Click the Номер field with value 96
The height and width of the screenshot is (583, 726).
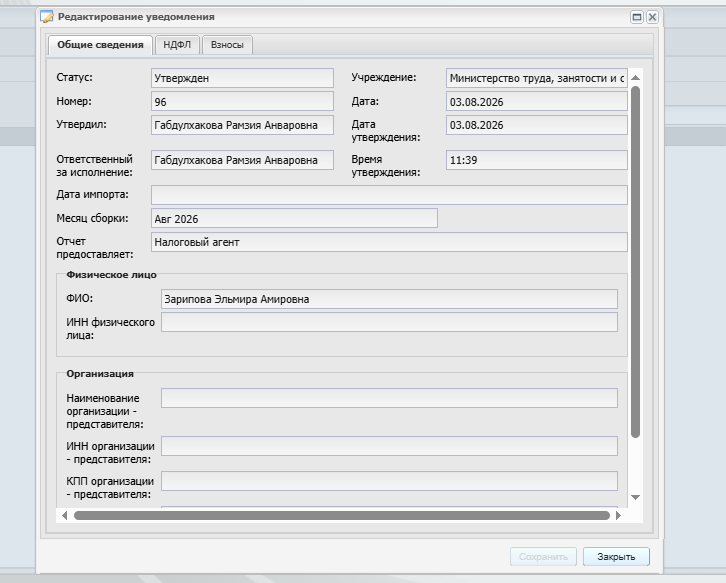tap(242, 101)
